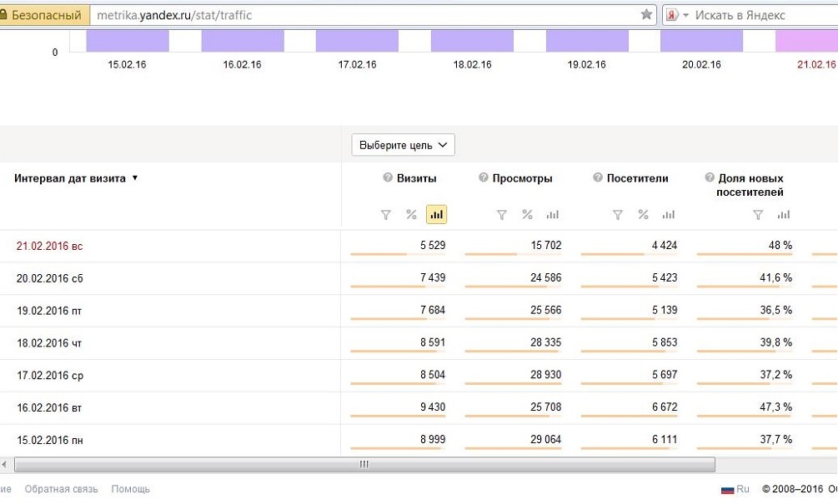
Task: Sort by Интервал дат визита column
Action: 75,178
